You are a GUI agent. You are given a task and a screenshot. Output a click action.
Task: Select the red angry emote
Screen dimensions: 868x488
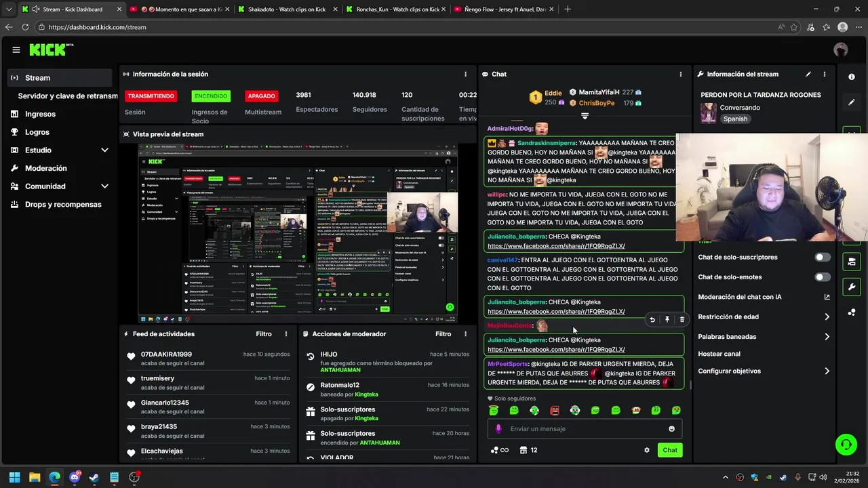coord(555,411)
